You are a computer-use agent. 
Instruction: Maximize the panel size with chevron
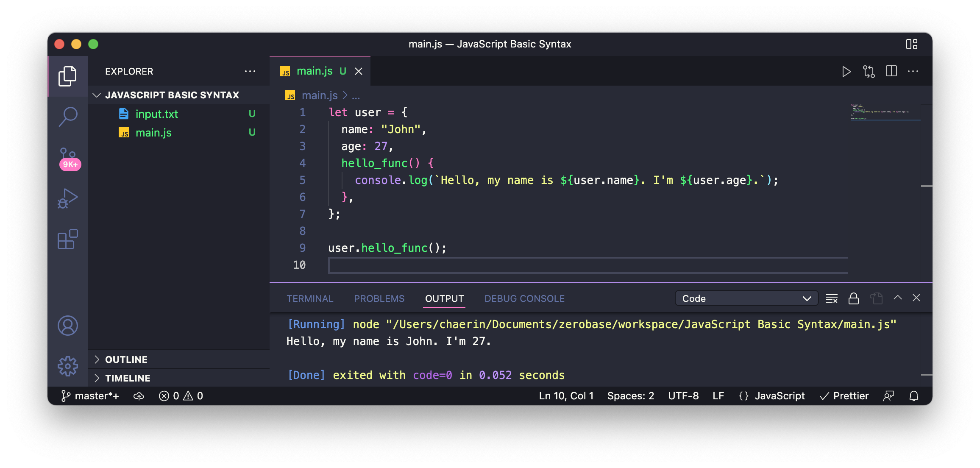(x=898, y=298)
